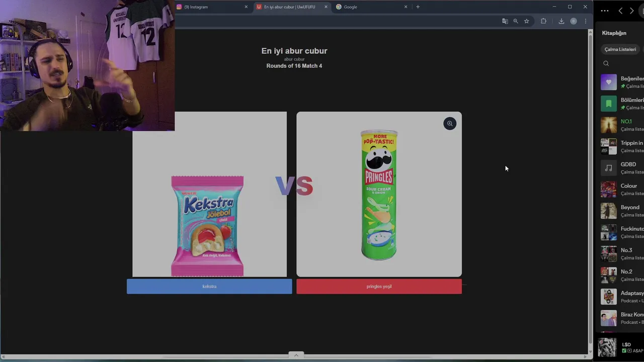Open the Colour playlist
This screenshot has height=362, width=644.
pos(622,189)
